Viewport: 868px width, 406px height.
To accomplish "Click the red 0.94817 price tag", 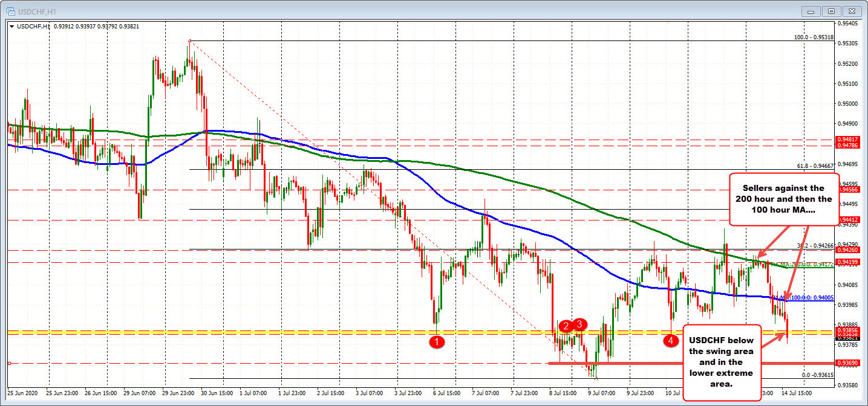I will pyautogui.click(x=847, y=140).
